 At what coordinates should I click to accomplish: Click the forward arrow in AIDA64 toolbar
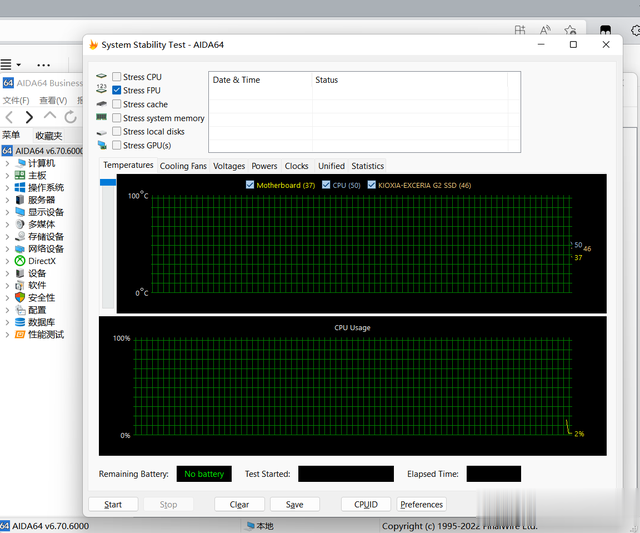(x=29, y=118)
